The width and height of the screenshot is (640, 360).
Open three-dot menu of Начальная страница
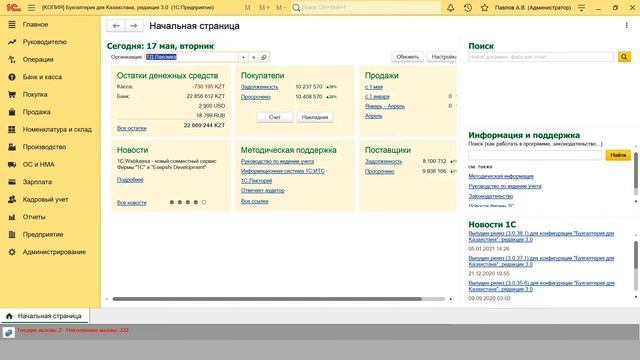[627, 25]
